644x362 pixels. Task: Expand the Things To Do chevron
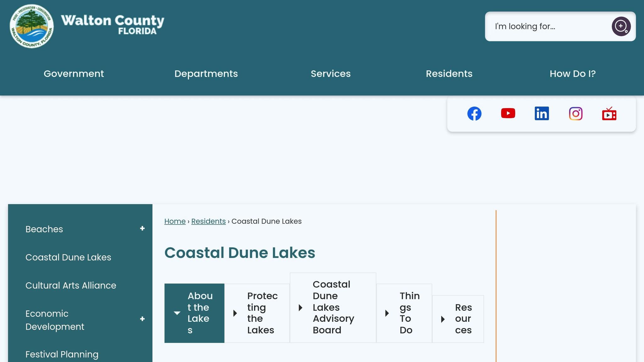tap(386, 313)
